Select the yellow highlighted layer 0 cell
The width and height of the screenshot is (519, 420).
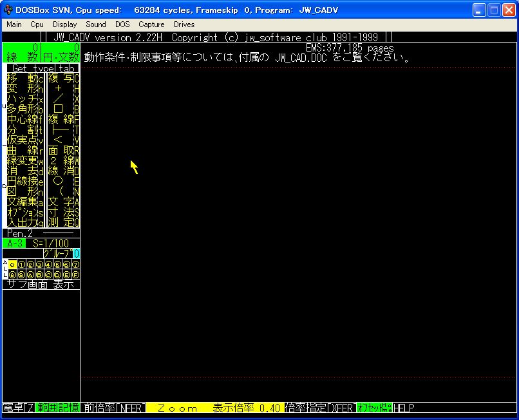point(12,264)
